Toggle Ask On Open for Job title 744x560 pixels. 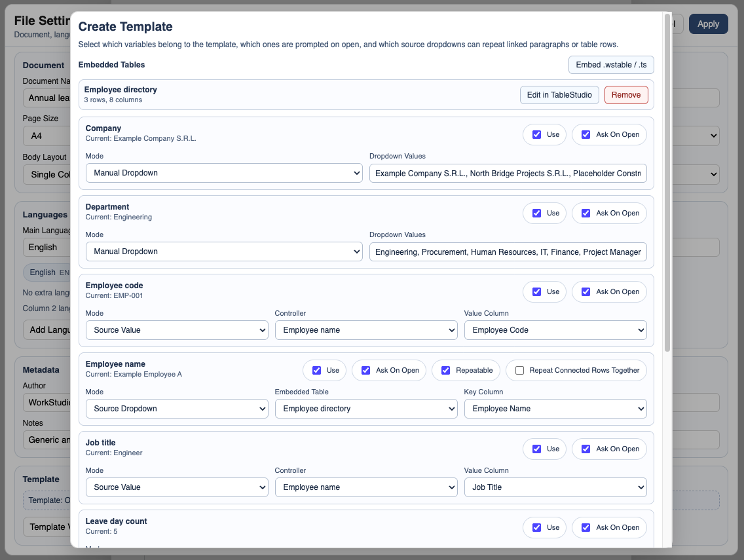[586, 449]
